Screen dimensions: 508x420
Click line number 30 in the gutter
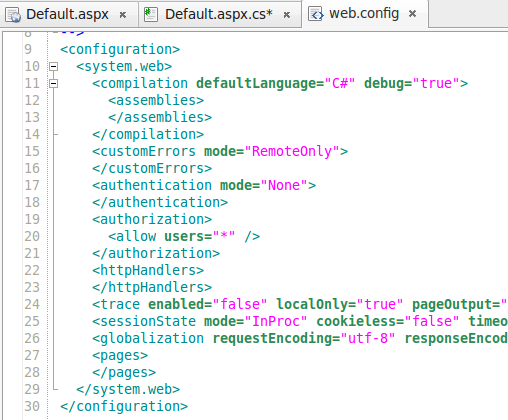point(32,406)
